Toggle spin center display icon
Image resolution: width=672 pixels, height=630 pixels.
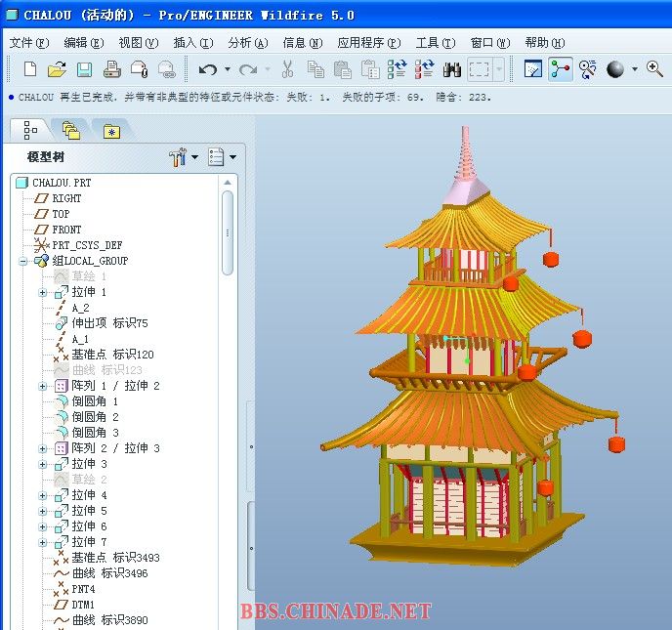click(x=560, y=69)
